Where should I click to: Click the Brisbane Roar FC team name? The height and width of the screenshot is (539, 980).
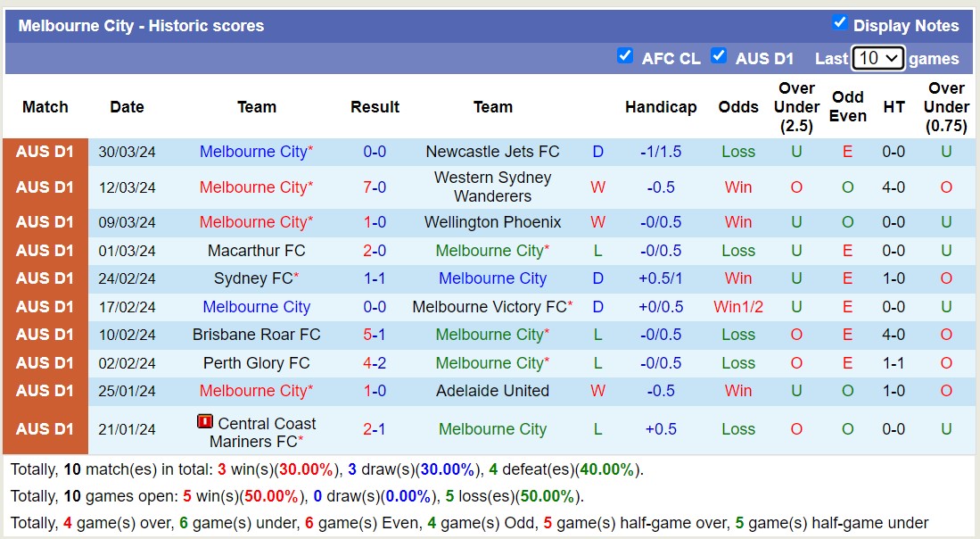[x=256, y=335]
